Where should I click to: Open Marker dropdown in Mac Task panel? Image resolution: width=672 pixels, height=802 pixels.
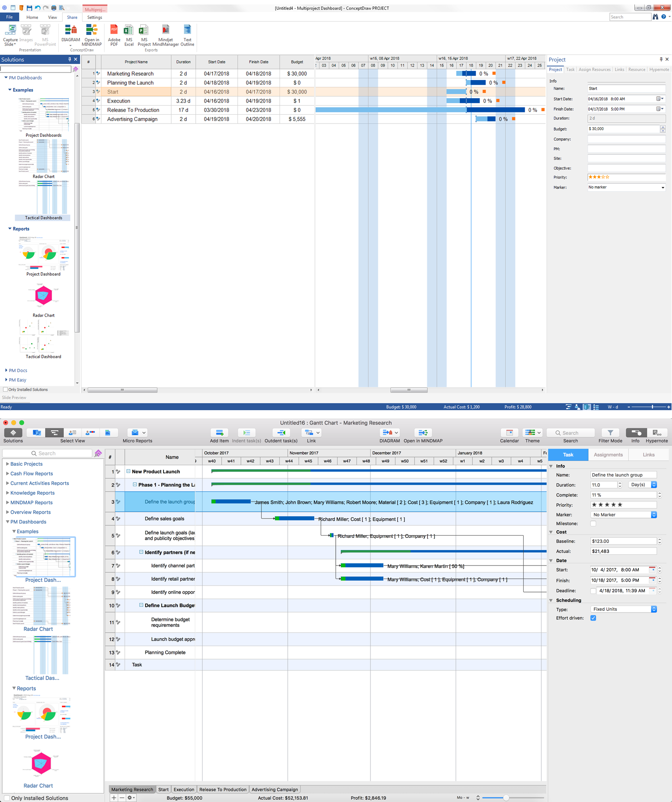[624, 515]
